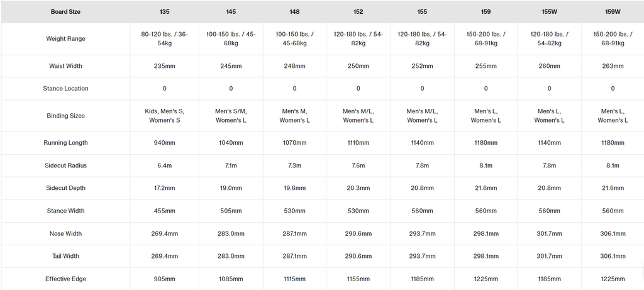Click the 940mm running length cell
This screenshot has height=290, width=644.
point(164,143)
